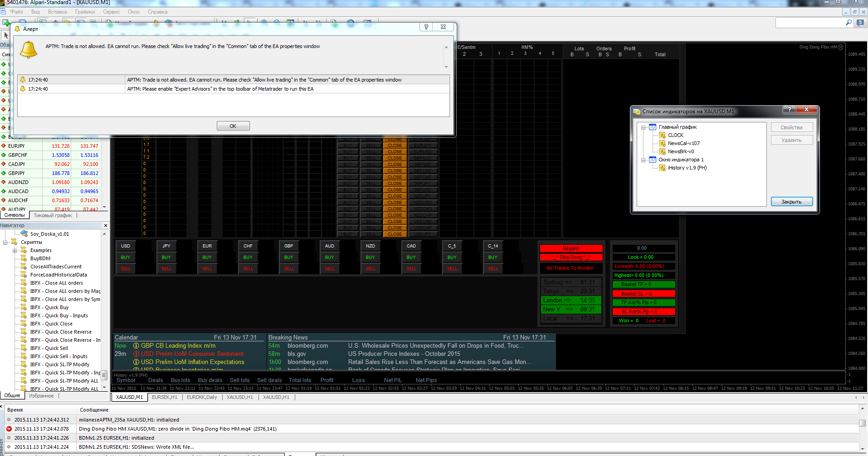This screenshot has height=456, width=868.
Task: Click the Alert message scroll up arrow
Action: pos(446,47)
